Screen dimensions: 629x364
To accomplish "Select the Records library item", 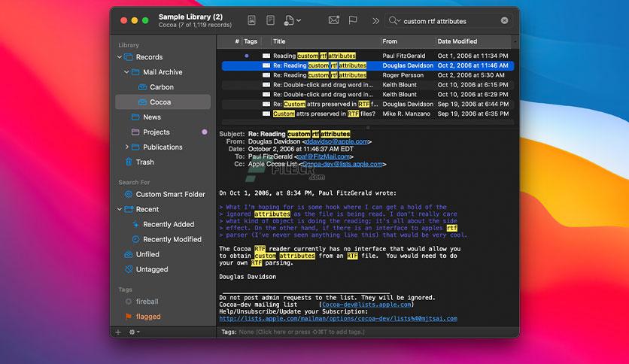I will coord(149,57).
